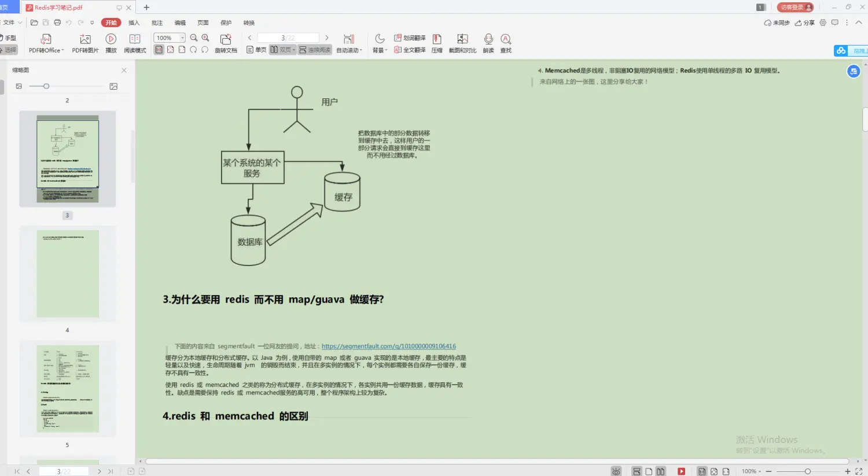Open PDF转Office conversion tool
This screenshot has width=868, height=476.
(x=46, y=43)
